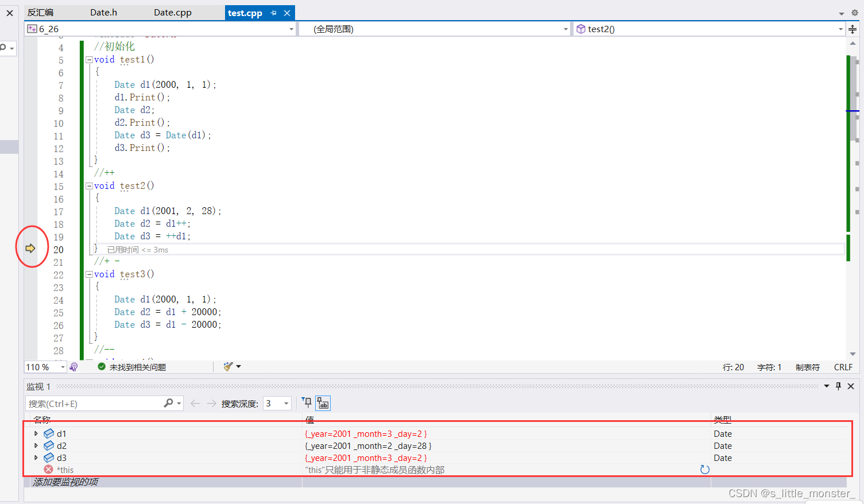Pin the 监视 1 watch panel
The image size is (864, 504).
click(x=838, y=386)
